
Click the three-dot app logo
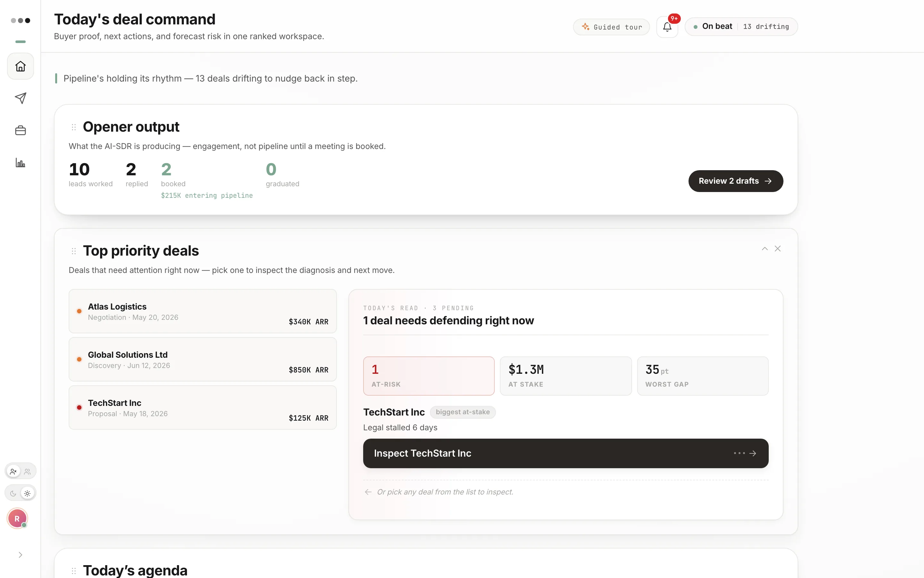click(x=20, y=20)
